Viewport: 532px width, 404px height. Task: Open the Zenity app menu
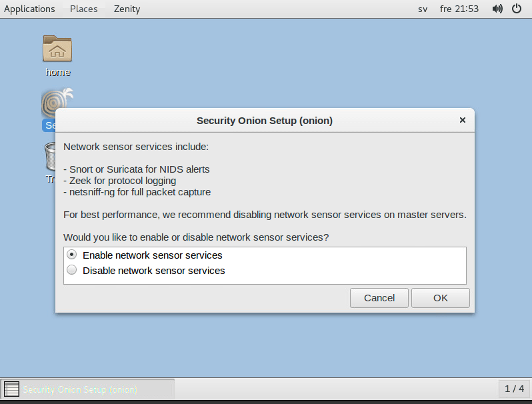(x=127, y=9)
